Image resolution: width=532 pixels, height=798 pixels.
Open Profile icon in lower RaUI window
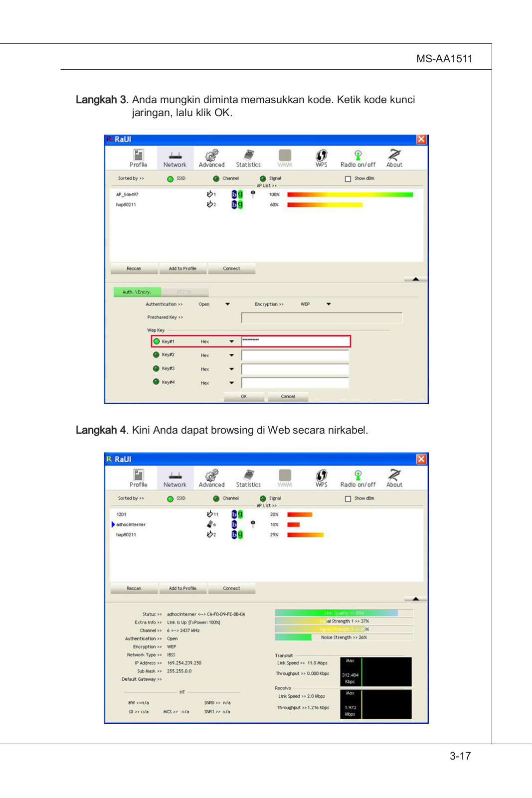138,478
